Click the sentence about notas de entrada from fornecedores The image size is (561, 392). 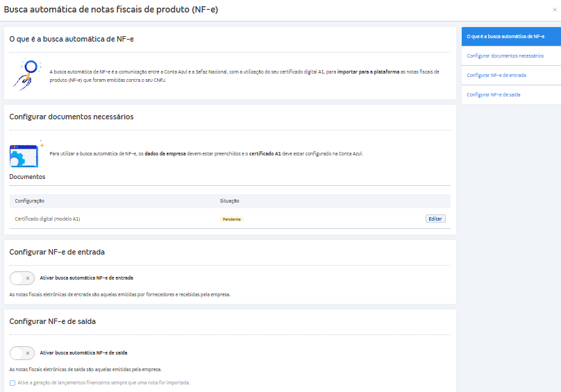click(120, 295)
